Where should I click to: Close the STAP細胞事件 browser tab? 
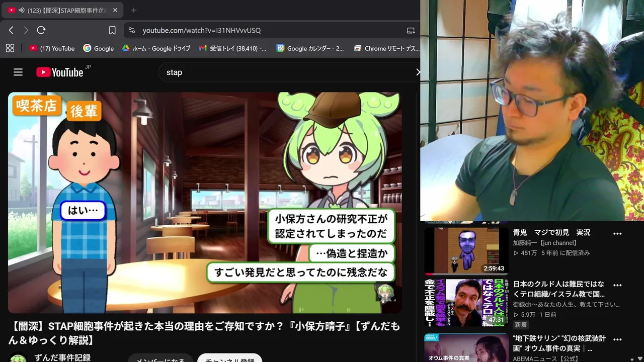(x=115, y=10)
